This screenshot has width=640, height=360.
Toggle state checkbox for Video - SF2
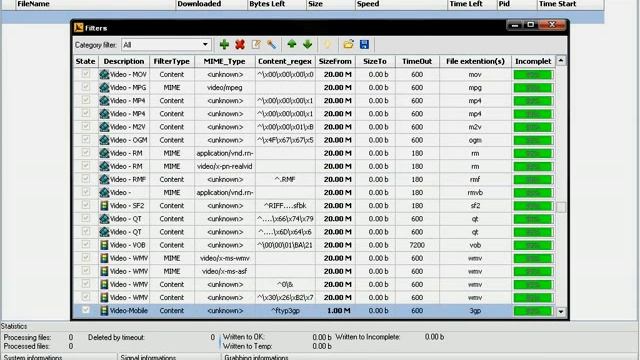[86, 205]
